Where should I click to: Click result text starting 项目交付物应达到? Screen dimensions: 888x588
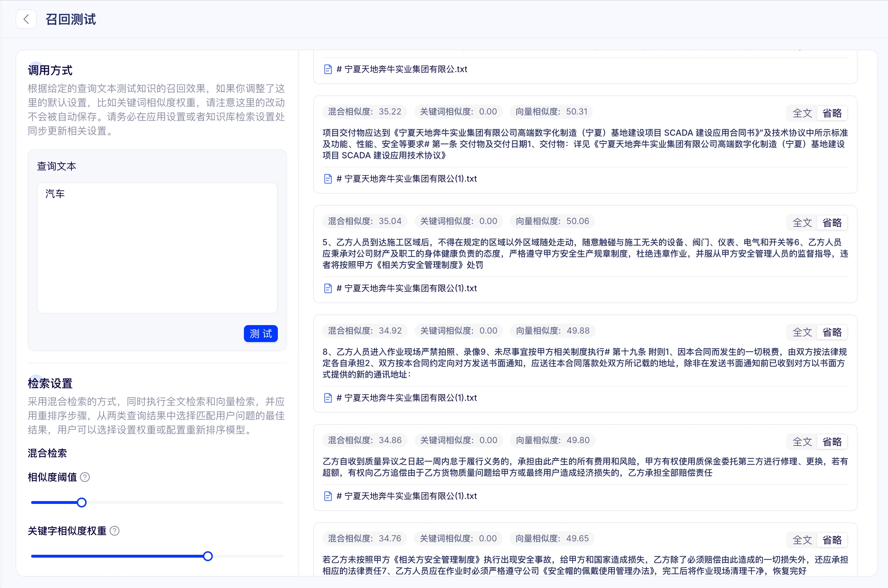coord(585,144)
